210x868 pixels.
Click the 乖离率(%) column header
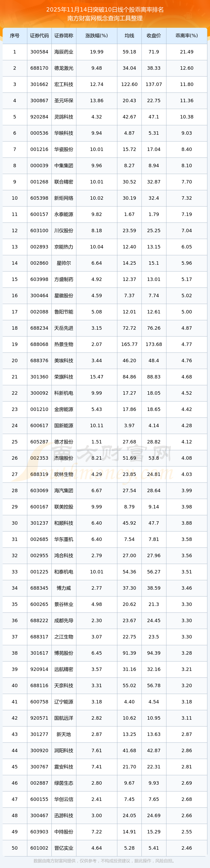click(x=187, y=36)
